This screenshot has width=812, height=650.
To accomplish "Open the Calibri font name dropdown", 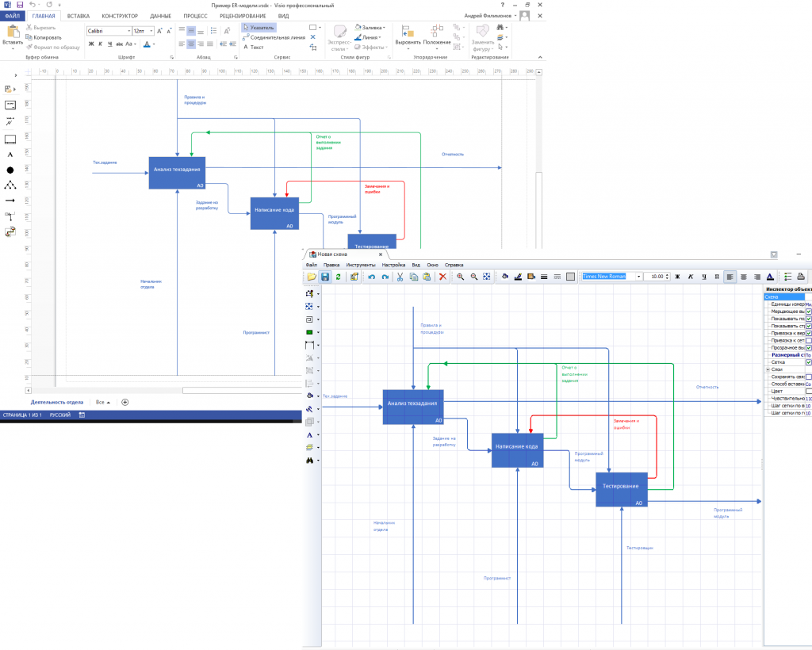I will point(129,31).
